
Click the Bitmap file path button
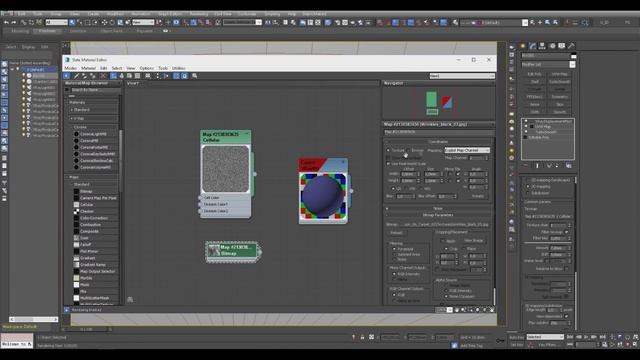(444, 224)
